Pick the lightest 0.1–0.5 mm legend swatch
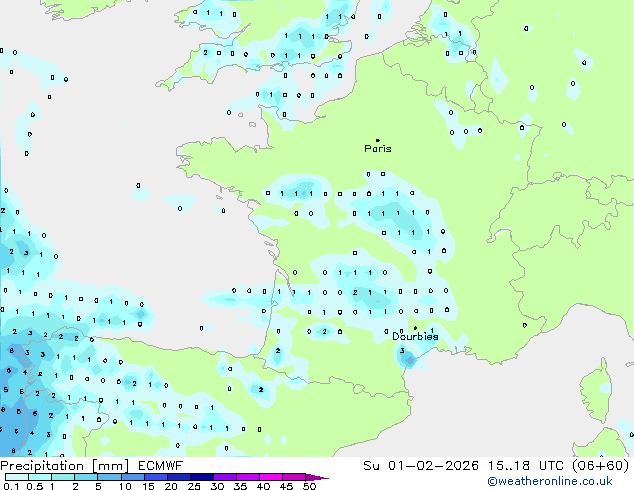 coord(17,477)
